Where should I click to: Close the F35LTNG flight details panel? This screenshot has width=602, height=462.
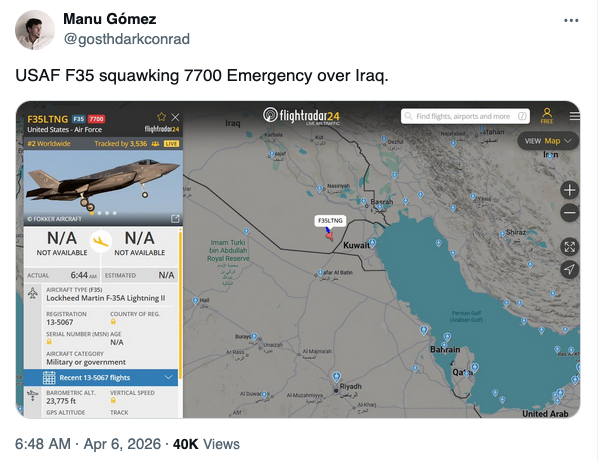click(176, 117)
